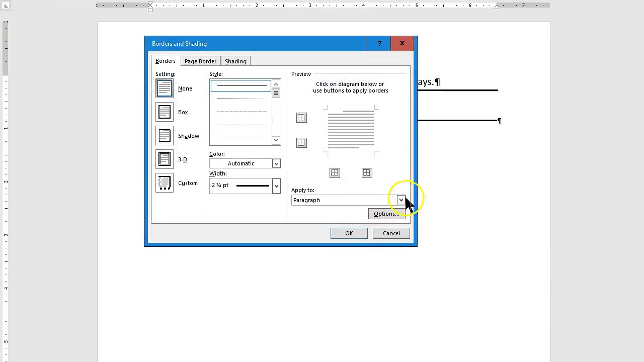Click the tab selector in ruler corner
644x362 pixels.
(6, 5)
